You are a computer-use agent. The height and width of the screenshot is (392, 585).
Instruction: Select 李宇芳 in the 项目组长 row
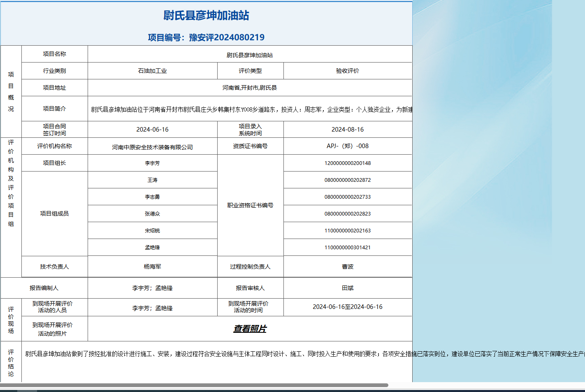153,163
